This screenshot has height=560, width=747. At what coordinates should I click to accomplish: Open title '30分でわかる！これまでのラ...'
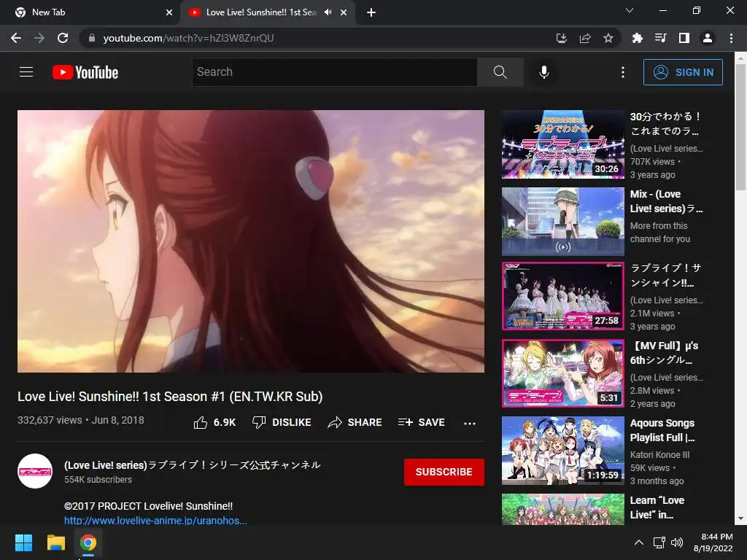point(665,123)
